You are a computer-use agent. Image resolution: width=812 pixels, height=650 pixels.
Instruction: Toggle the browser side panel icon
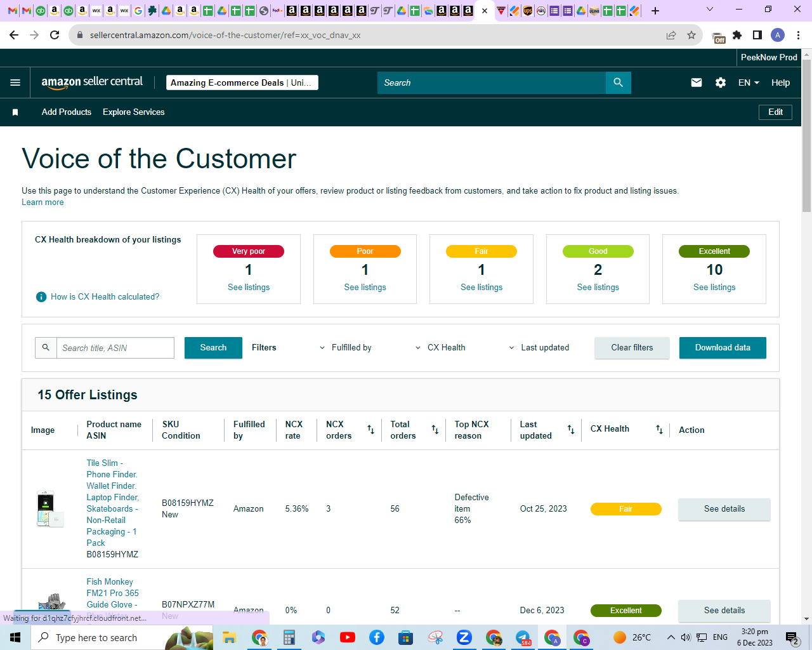click(x=757, y=35)
